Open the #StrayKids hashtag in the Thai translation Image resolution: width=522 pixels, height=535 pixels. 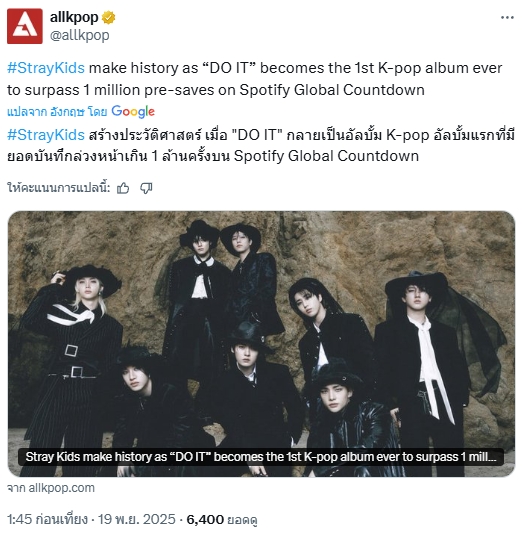tap(46, 135)
